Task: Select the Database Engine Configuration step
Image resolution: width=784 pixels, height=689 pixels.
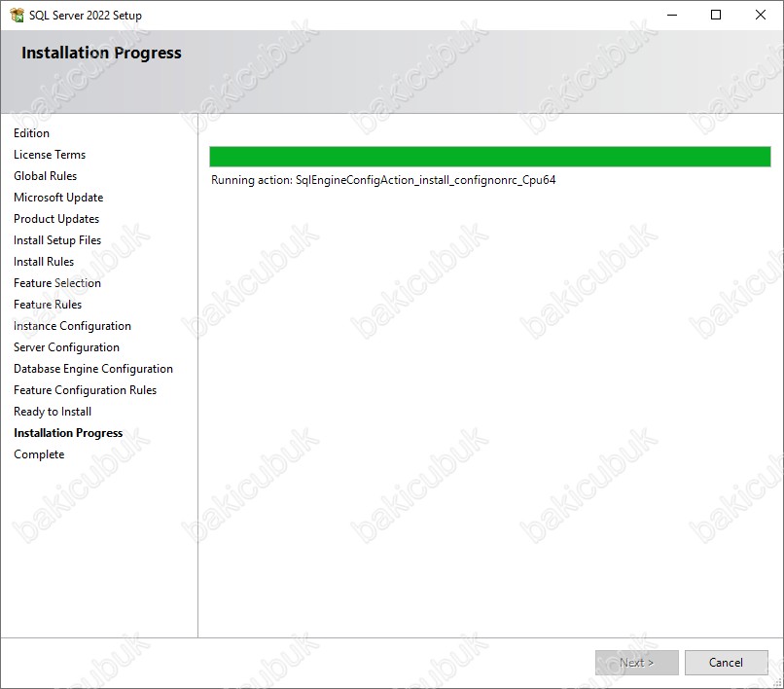Action: pos(93,369)
